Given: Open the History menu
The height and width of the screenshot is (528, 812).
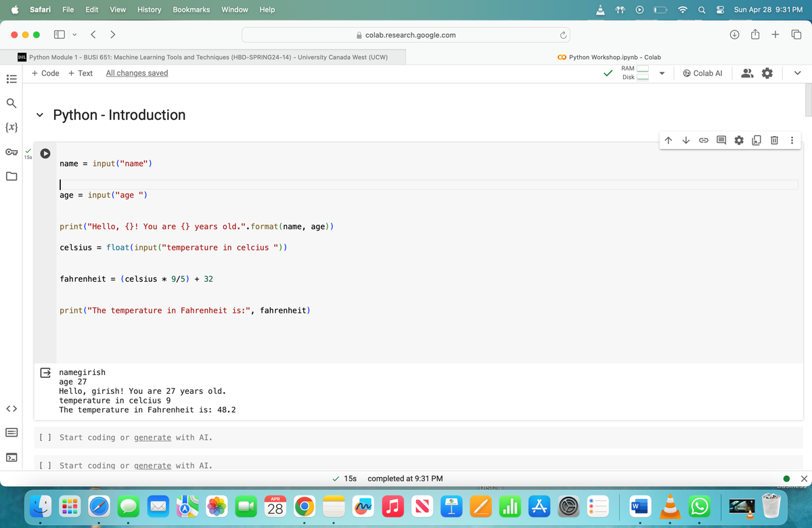Looking at the screenshot, I should pos(150,9).
